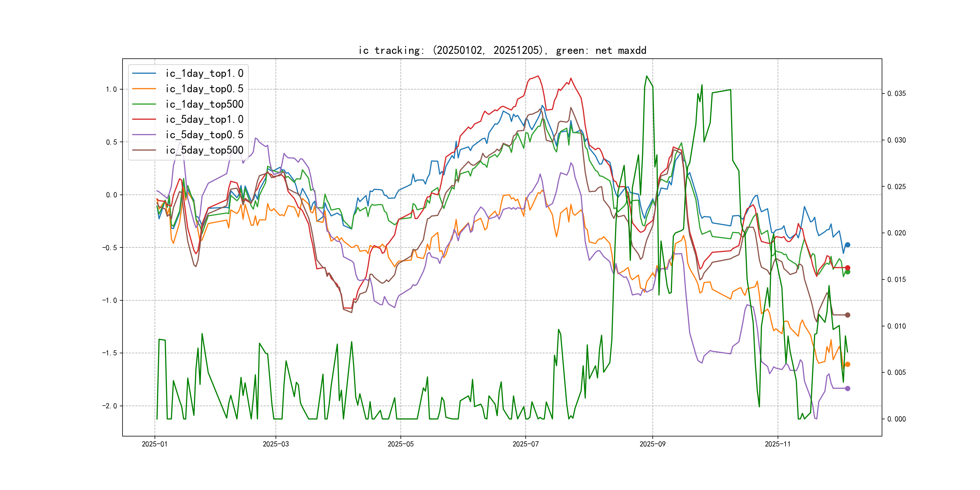Click the 0.035 right axis tick label
980x490 pixels.
pyautogui.click(x=896, y=93)
